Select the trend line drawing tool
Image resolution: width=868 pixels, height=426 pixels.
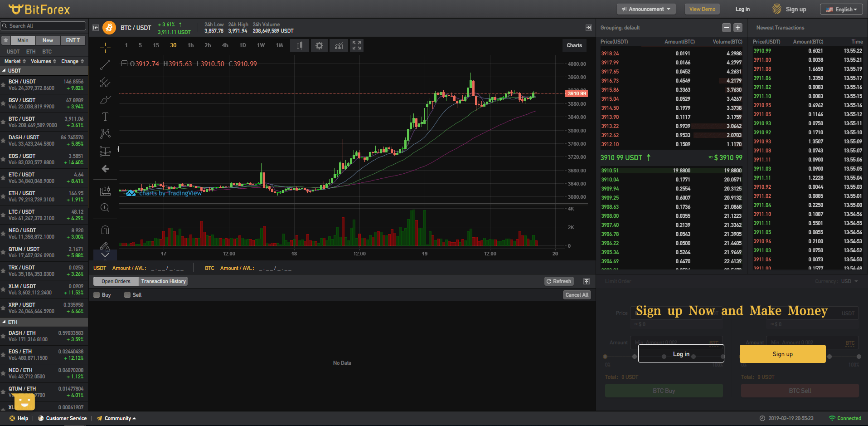105,65
